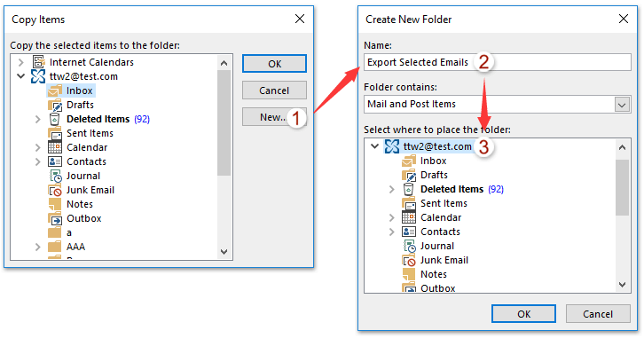Collapse ttw2@test.com account in Copy Items
The image size is (644, 338).
pos(21,76)
